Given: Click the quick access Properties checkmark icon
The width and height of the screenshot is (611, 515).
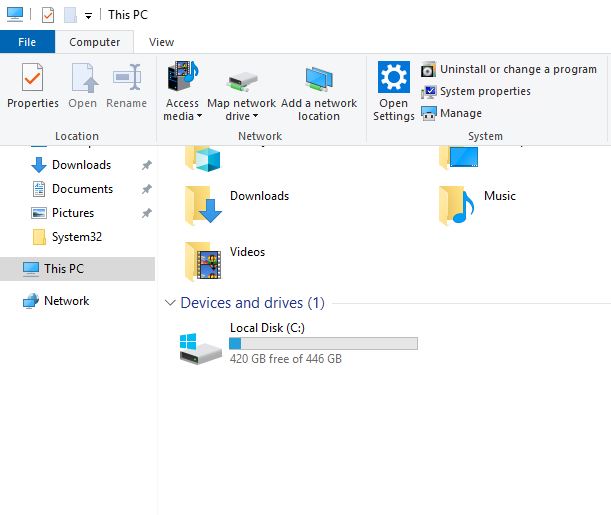Looking at the screenshot, I should (x=48, y=15).
